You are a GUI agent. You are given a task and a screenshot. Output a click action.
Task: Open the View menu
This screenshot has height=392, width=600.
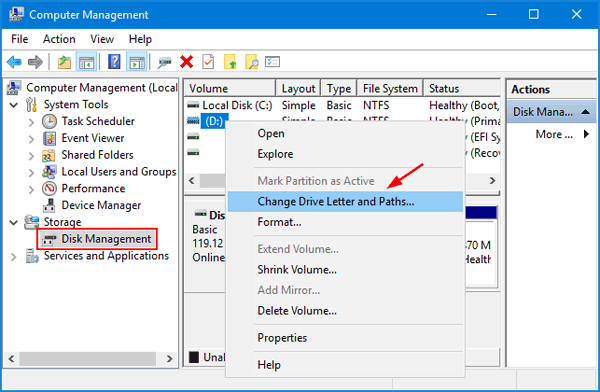click(102, 39)
